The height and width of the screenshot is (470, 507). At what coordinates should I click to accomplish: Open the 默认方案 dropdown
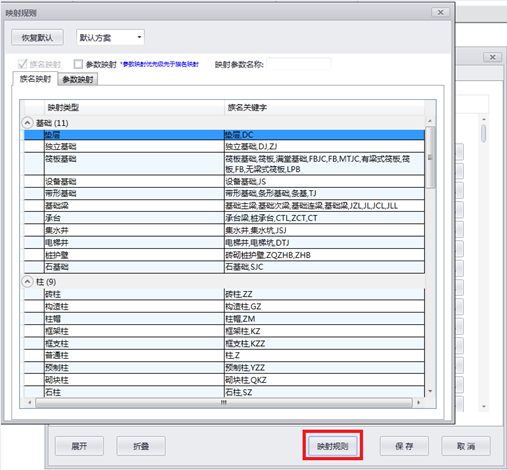click(x=110, y=37)
